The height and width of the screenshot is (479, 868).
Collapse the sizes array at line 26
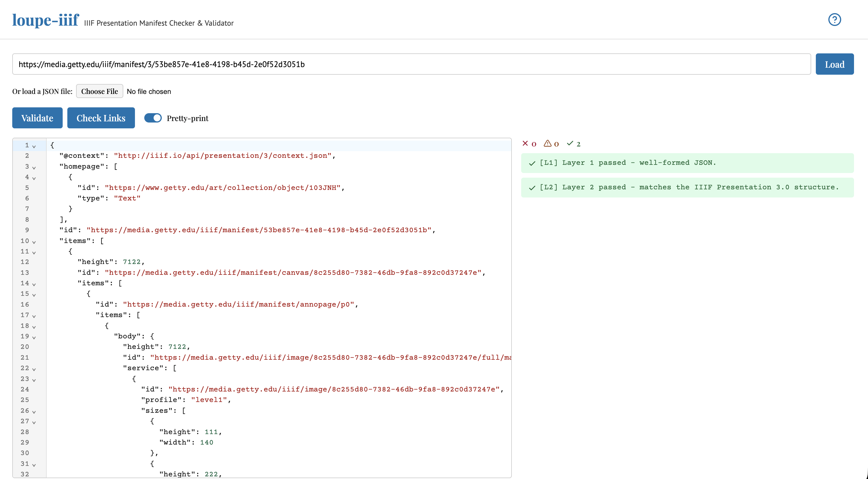click(34, 412)
